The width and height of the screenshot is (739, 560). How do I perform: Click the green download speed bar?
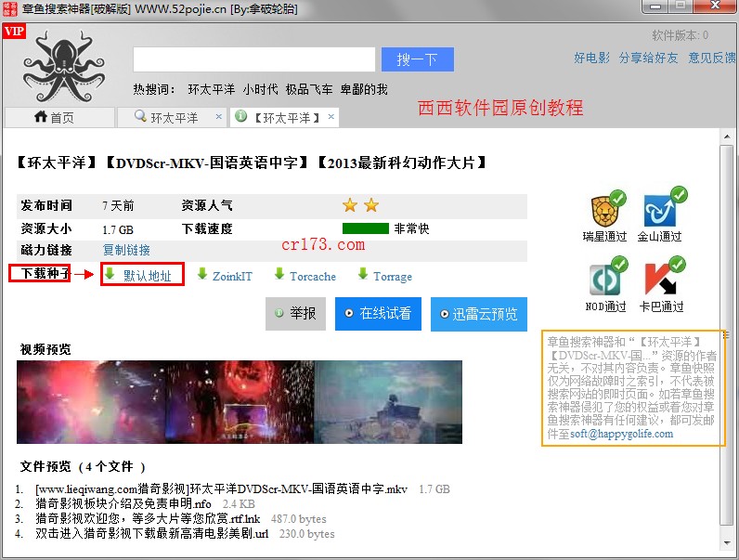click(366, 228)
